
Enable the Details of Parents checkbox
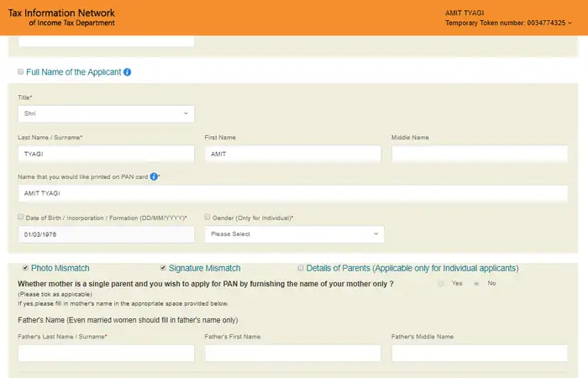pyautogui.click(x=301, y=268)
